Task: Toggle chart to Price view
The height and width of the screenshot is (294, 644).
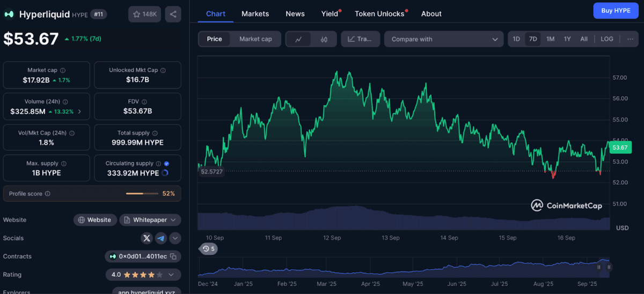Action: click(215, 39)
